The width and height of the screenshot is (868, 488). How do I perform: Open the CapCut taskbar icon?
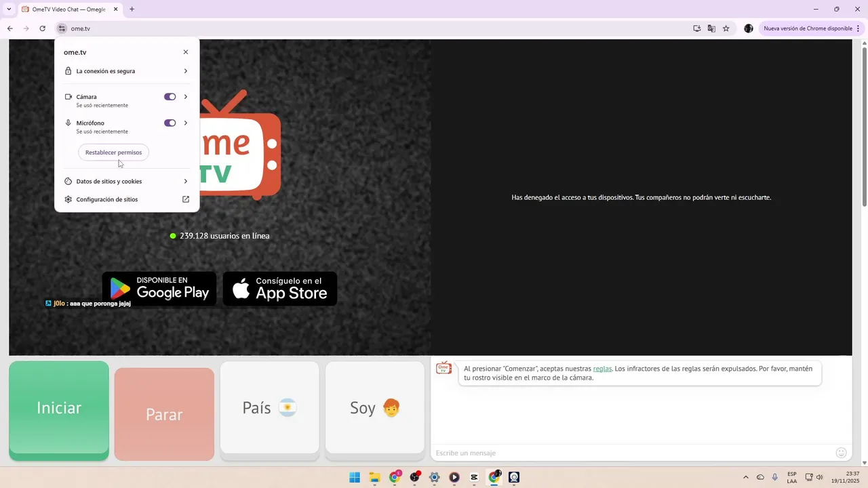474,477
